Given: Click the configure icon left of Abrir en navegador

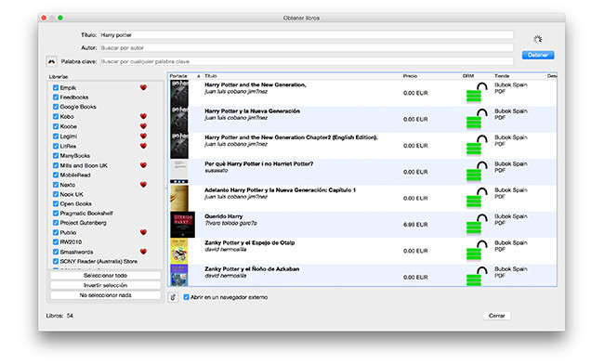Looking at the screenshot, I should coord(174,297).
